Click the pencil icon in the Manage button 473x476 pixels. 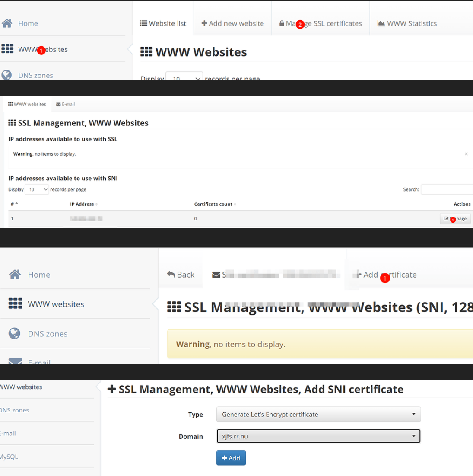pos(446,219)
